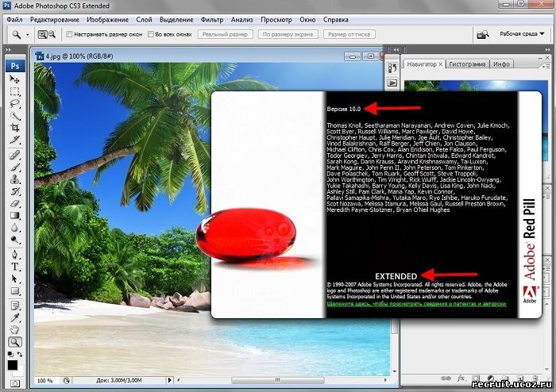Open the 'Файл' menu
Image resolution: width=556 pixels, height=392 pixels.
pyautogui.click(x=14, y=20)
